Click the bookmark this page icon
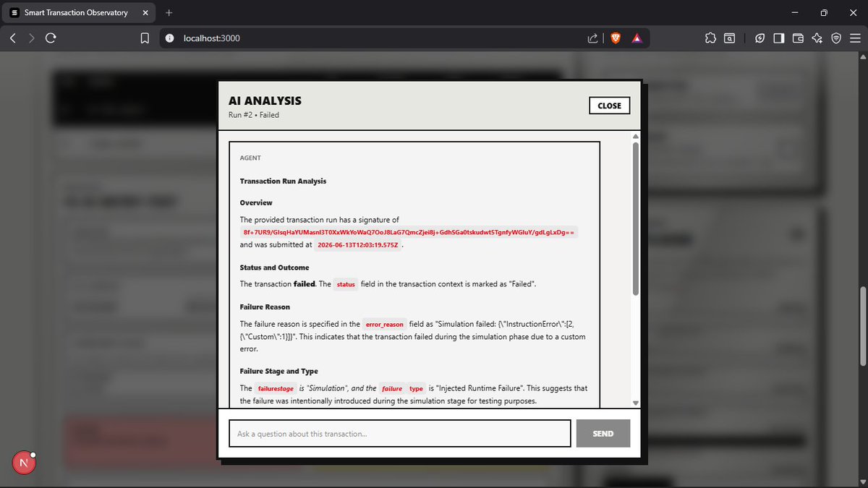868x488 pixels. tap(145, 38)
